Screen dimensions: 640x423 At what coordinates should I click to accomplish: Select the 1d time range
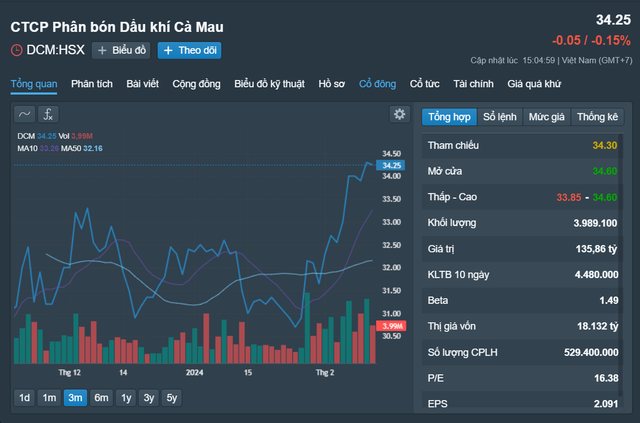pos(24,397)
